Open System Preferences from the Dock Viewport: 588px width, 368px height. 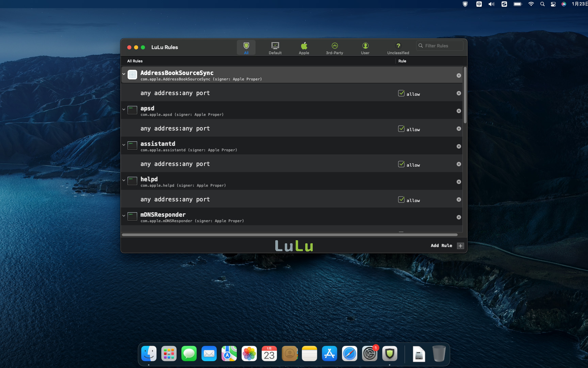(x=370, y=354)
